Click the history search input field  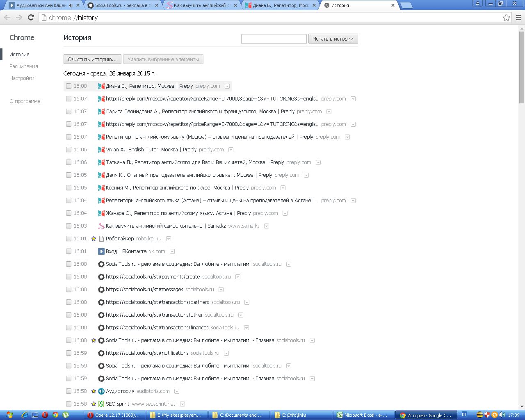coord(274,39)
